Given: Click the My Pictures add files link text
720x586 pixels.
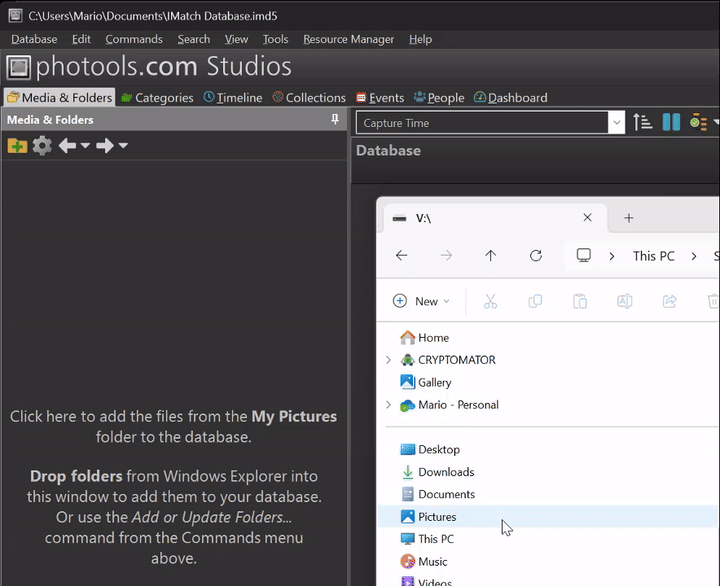Looking at the screenshot, I should 174,426.
